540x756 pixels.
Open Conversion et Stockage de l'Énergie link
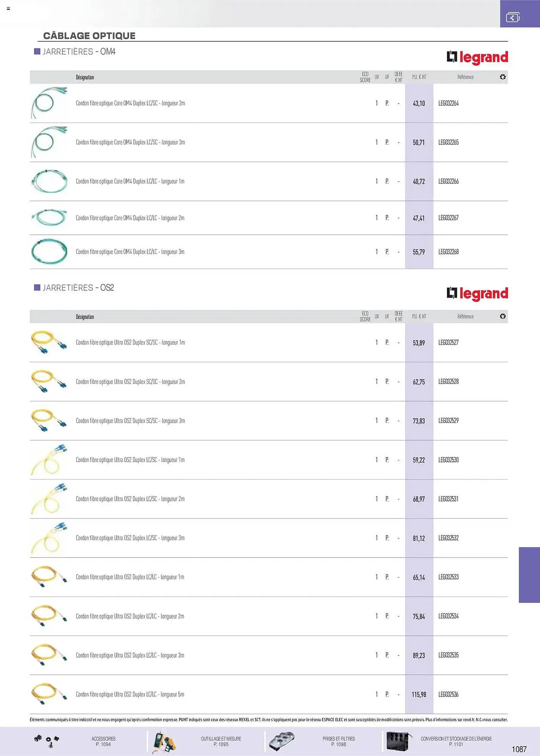[456, 741]
